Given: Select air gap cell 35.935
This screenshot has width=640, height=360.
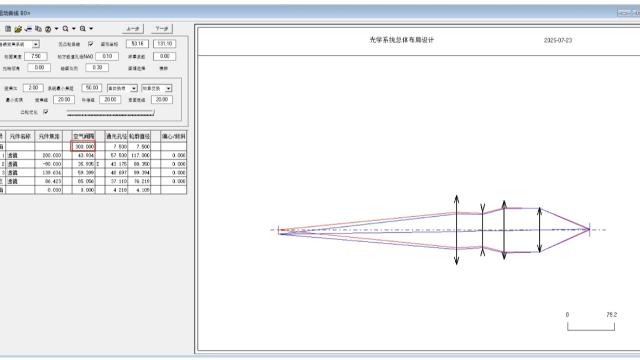Looking at the screenshot, I should (x=83, y=164).
